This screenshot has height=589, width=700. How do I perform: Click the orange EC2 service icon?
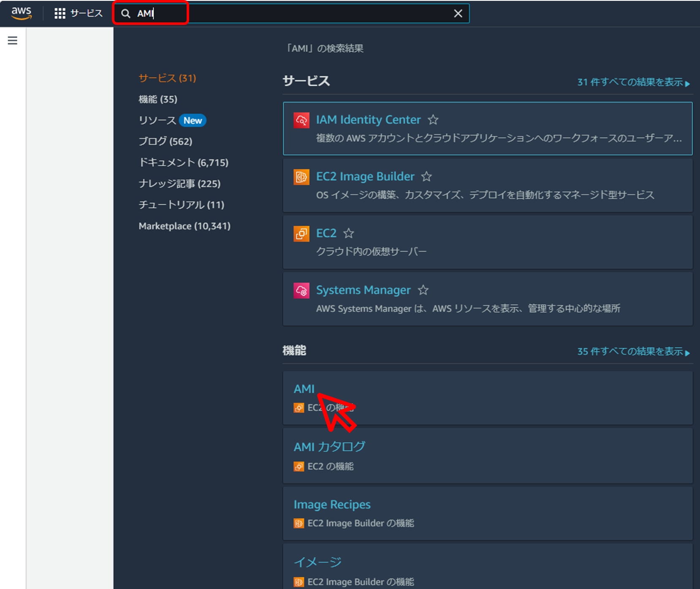301,234
